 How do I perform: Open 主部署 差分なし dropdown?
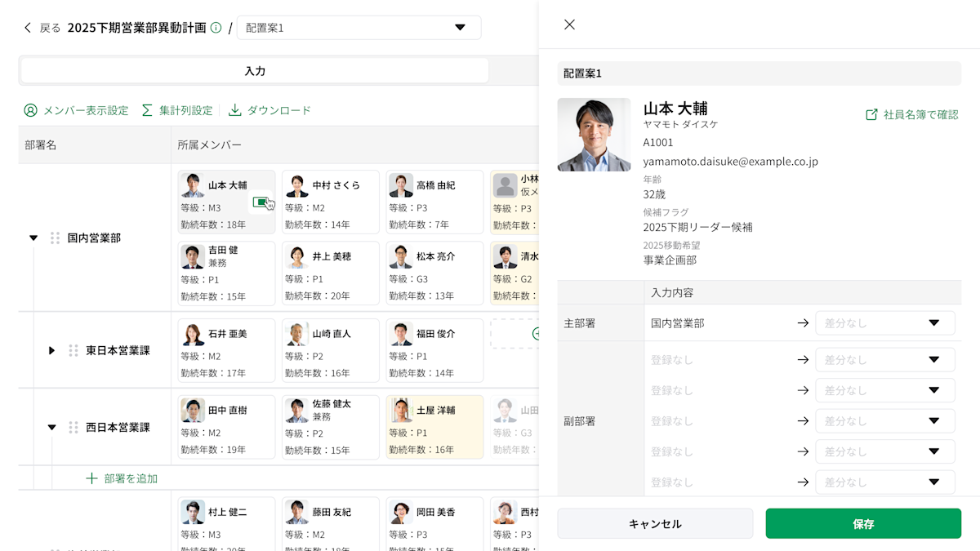click(885, 323)
